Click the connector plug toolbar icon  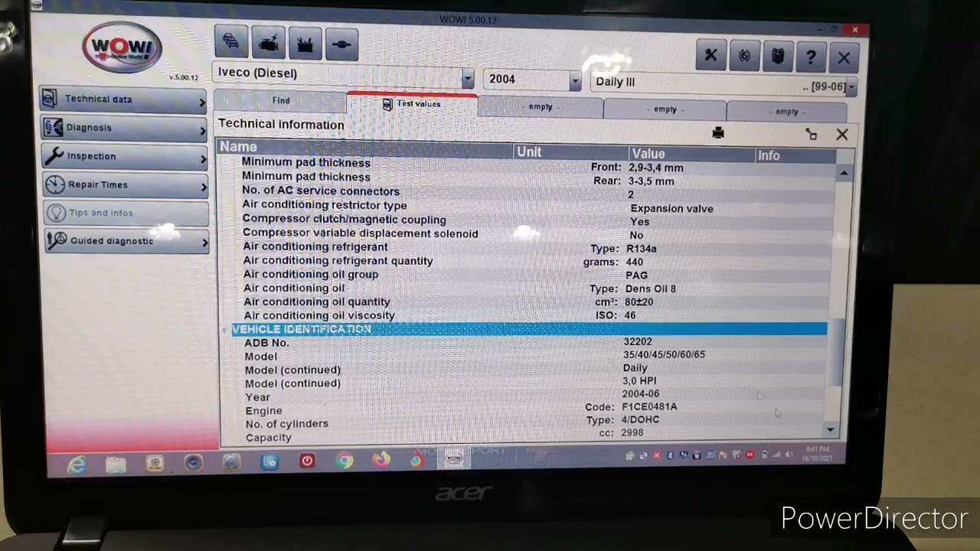point(341,45)
